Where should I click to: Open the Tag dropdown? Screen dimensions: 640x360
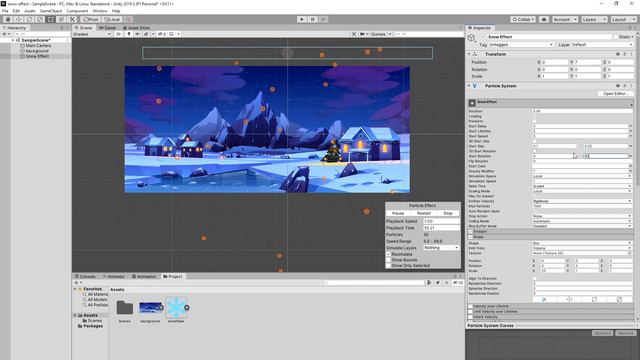(521, 44)
